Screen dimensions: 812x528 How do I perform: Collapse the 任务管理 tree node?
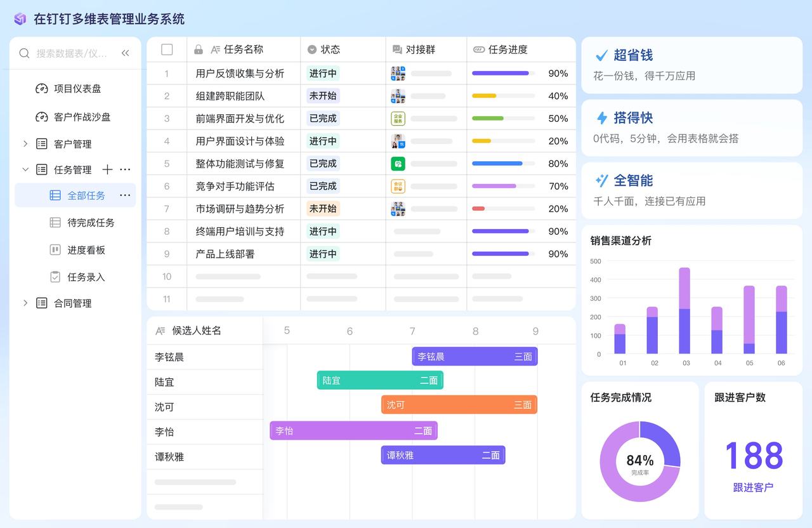click(x=25, y=169)
